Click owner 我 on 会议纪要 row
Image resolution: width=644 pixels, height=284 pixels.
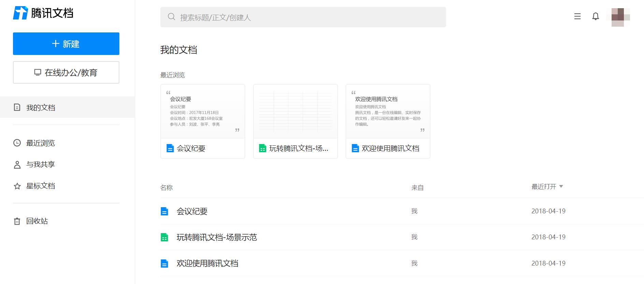414,211
